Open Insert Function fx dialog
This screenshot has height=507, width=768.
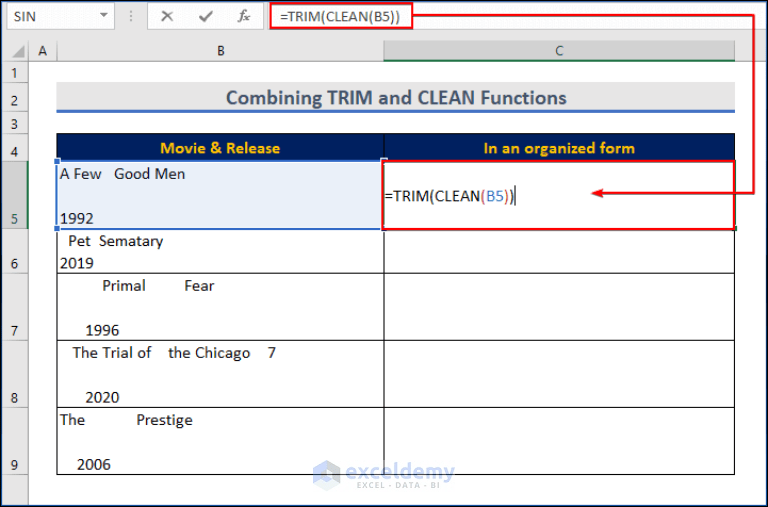click(x=243, y=16)
